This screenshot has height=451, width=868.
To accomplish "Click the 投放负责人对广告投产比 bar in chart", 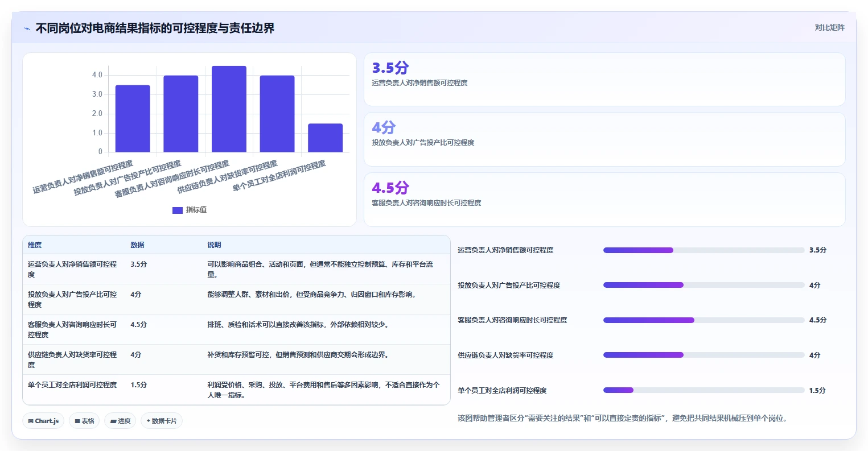I will coord(181,114).
